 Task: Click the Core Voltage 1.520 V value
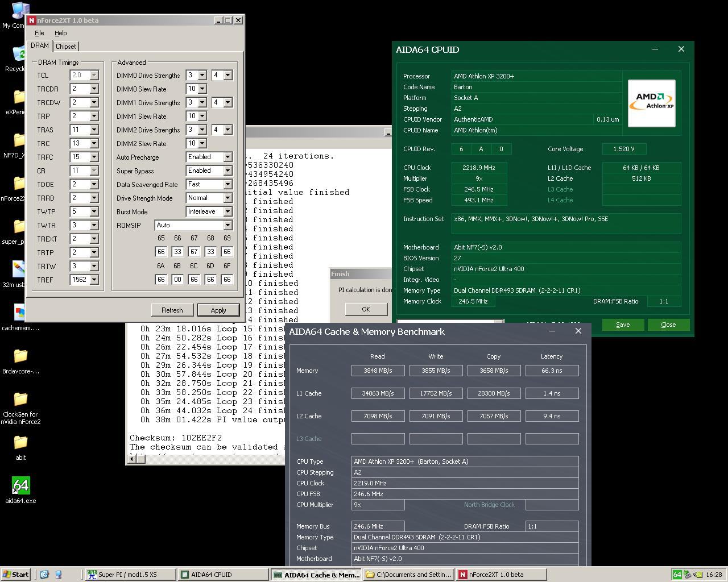point(624,149)
